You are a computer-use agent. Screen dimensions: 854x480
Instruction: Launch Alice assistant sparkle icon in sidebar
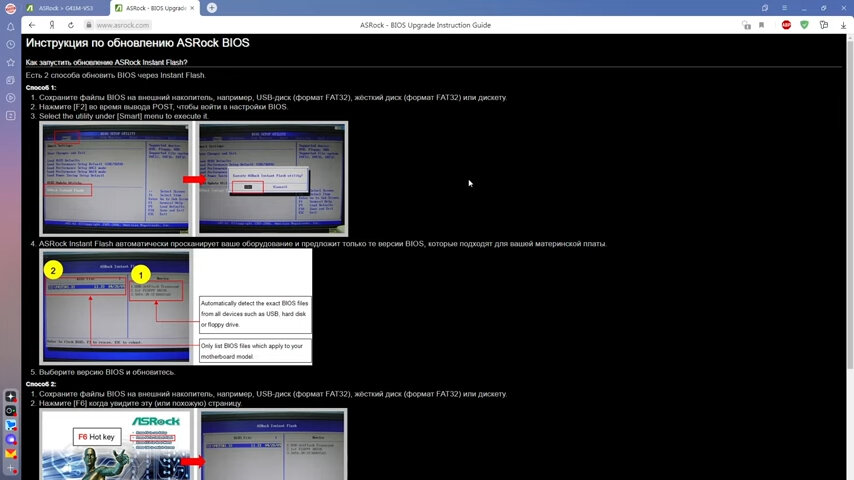(x=10, y=396)
